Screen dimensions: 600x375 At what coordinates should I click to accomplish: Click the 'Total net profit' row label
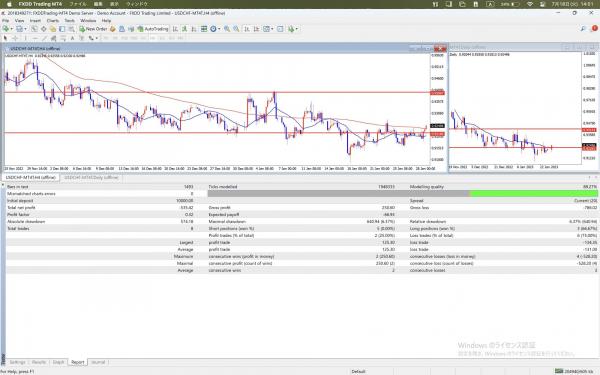[x=21, y=207]
